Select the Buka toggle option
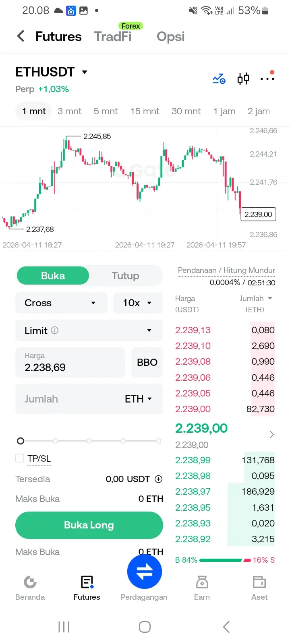 (53, 276)
